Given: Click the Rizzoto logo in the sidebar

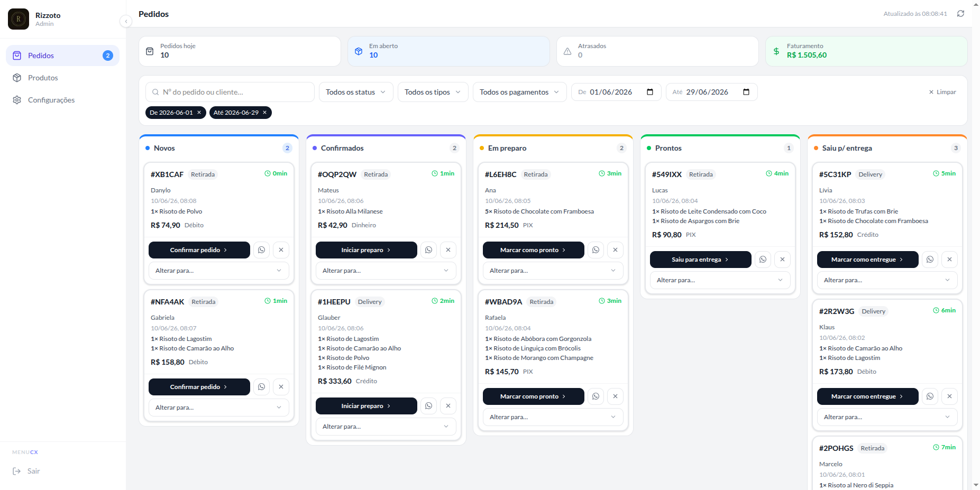Looking at the screenshot, I should click(19, 19).
